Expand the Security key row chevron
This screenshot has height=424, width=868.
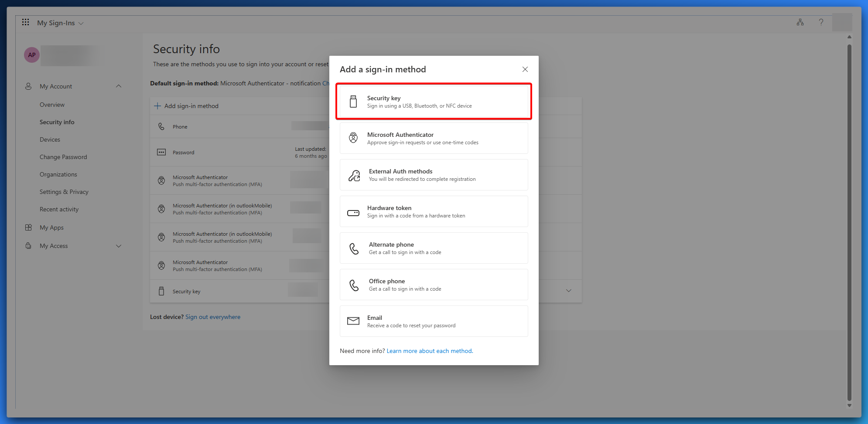point(568,291)
